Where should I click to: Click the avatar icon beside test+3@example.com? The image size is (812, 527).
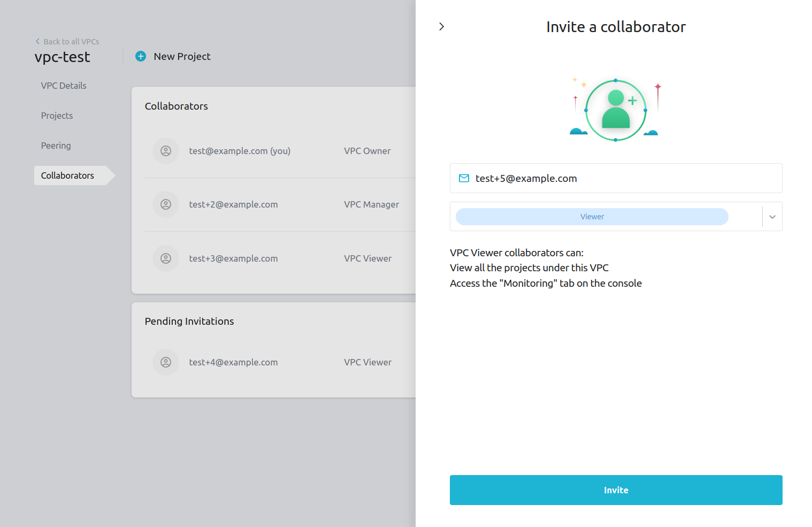pyautogui.click(x=166, y=258)
